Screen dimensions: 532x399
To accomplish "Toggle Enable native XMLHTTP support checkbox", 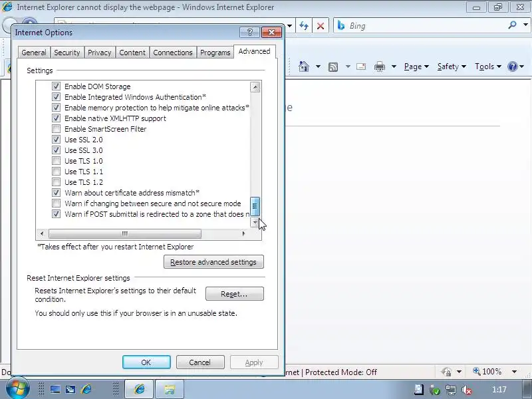I will (x=57, y=118).
